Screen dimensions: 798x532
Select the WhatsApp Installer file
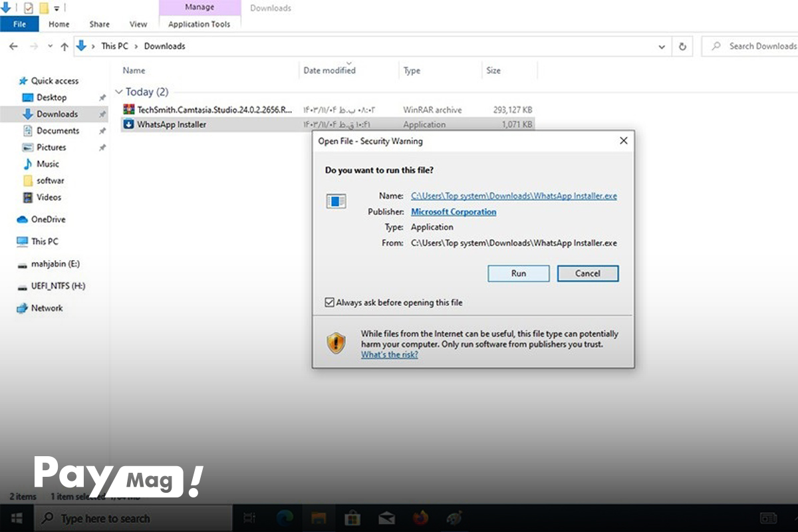(x=172, y=124)
